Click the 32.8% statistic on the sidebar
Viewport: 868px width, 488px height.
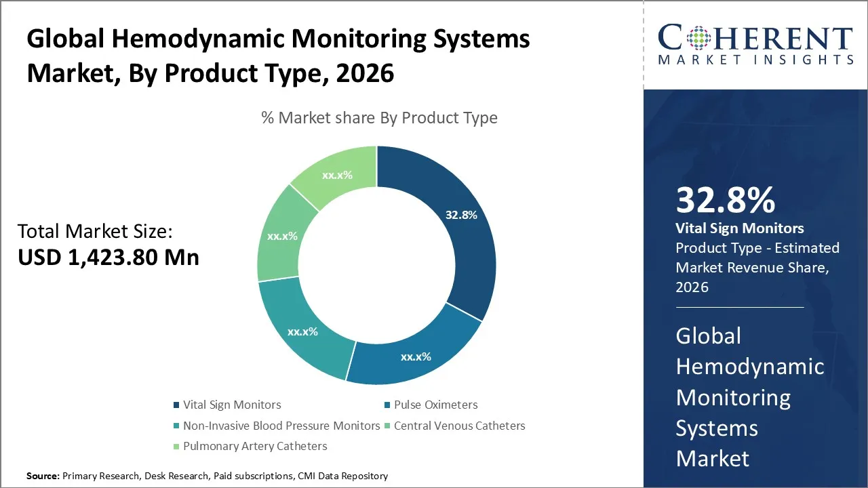(x=726, y=201)
